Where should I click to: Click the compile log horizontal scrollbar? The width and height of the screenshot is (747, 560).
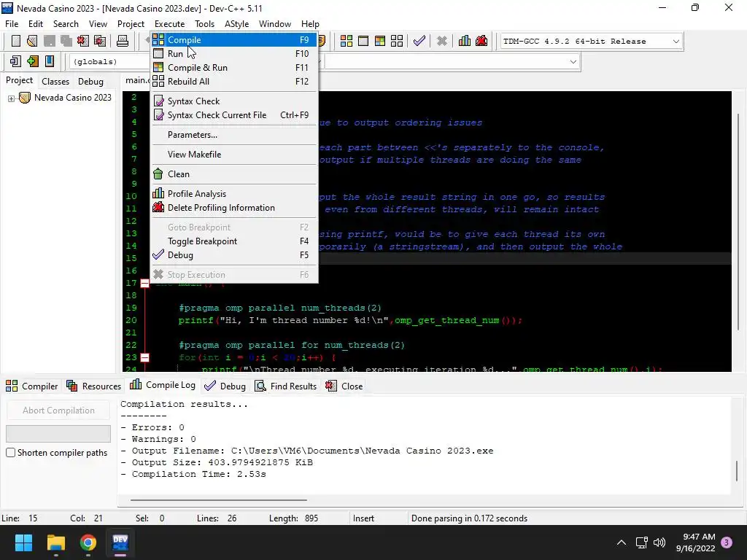coord(218,500)
